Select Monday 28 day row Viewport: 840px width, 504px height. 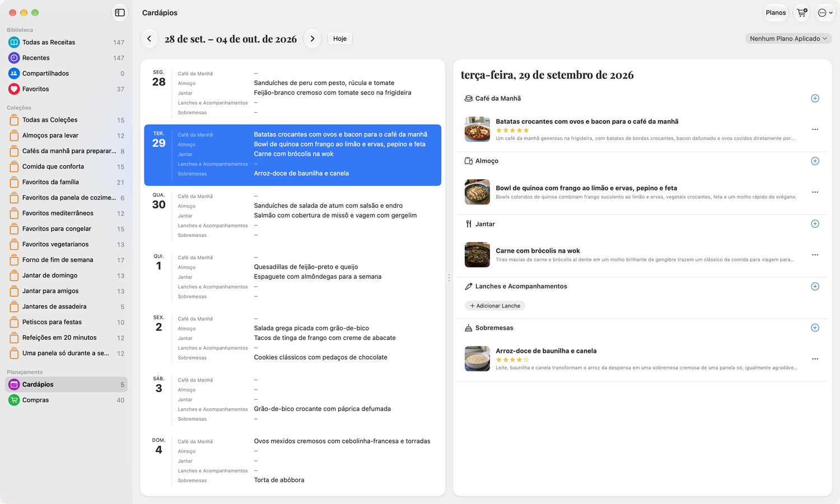click(x=292, y=93)
